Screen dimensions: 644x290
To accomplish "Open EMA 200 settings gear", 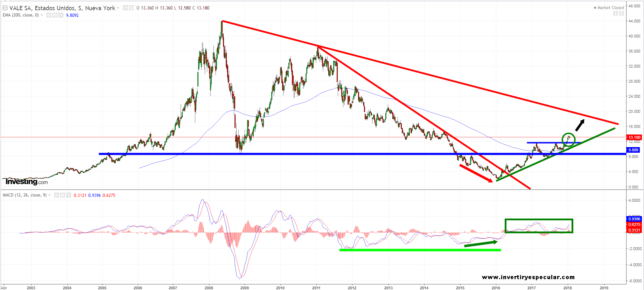I will (x=55, y=15).
